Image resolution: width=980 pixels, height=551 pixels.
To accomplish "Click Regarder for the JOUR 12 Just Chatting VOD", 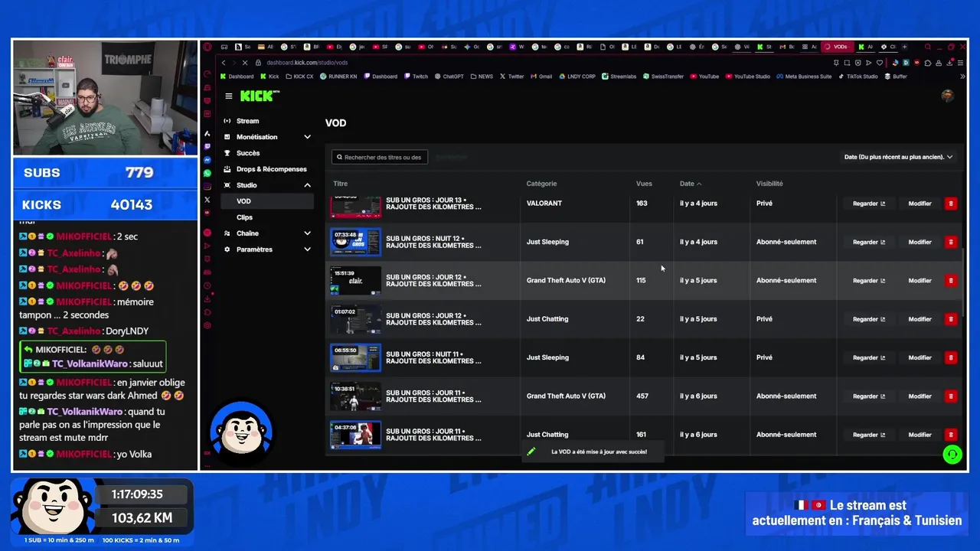I will coord(869,319).
